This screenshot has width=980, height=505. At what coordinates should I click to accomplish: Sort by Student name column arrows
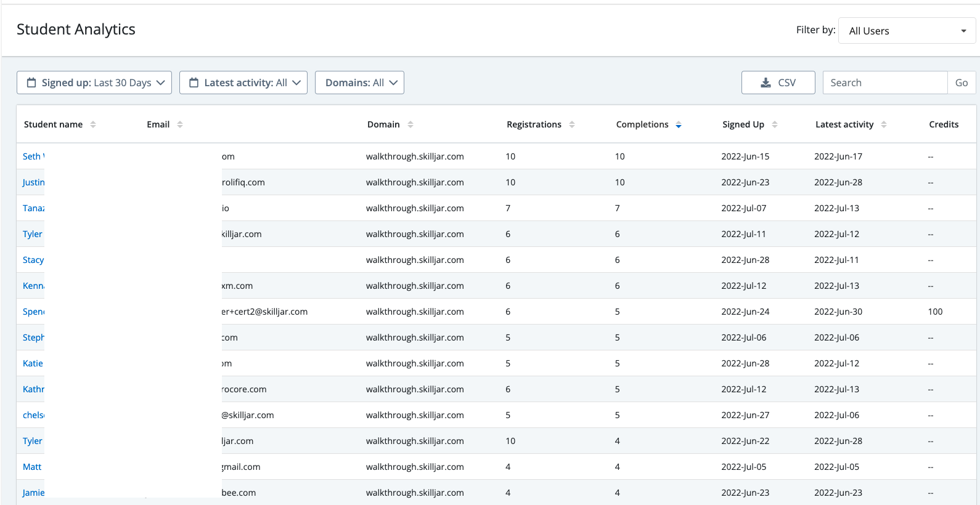[x=93, y=124]
